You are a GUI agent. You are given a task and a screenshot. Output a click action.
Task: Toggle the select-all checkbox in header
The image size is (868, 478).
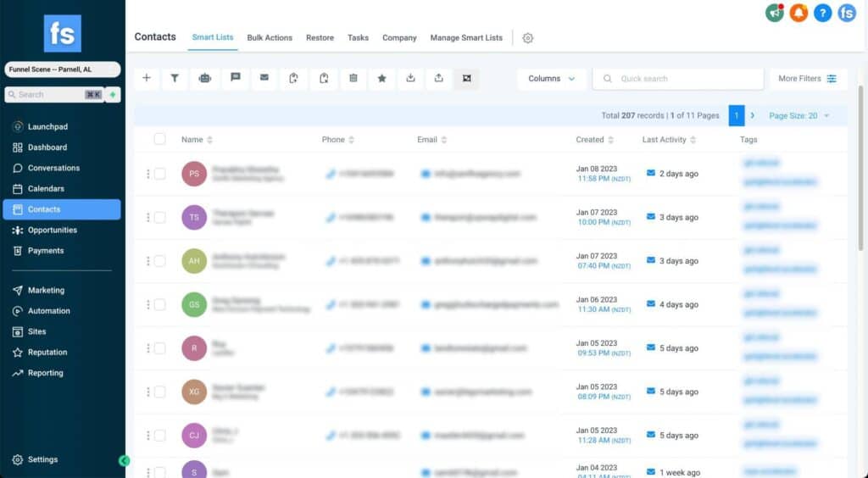click(159, 139)
